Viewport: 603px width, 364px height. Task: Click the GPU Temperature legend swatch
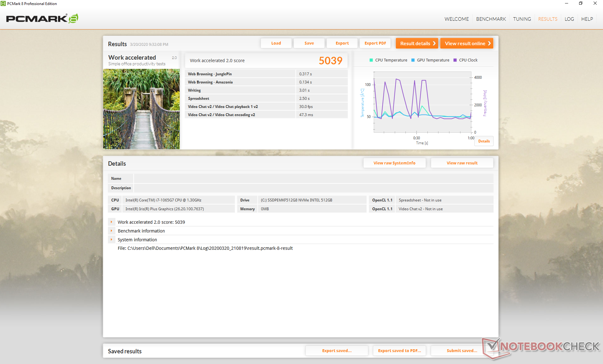(x=413, y=60)
